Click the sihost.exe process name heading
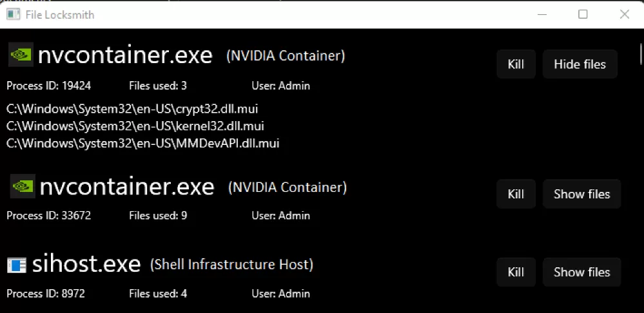Image resolution: width=644 pixels, height=313 pixels. coord(86,264)
